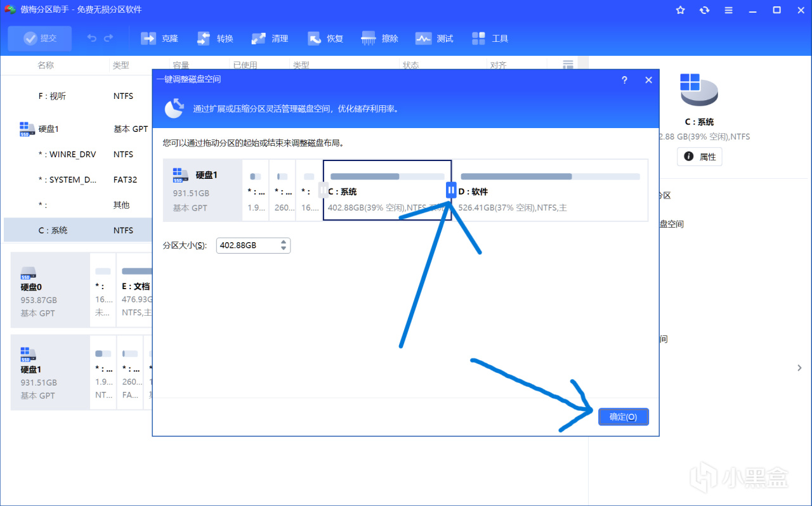
Task: Sort by the 名称 column header
Action: 46,65
